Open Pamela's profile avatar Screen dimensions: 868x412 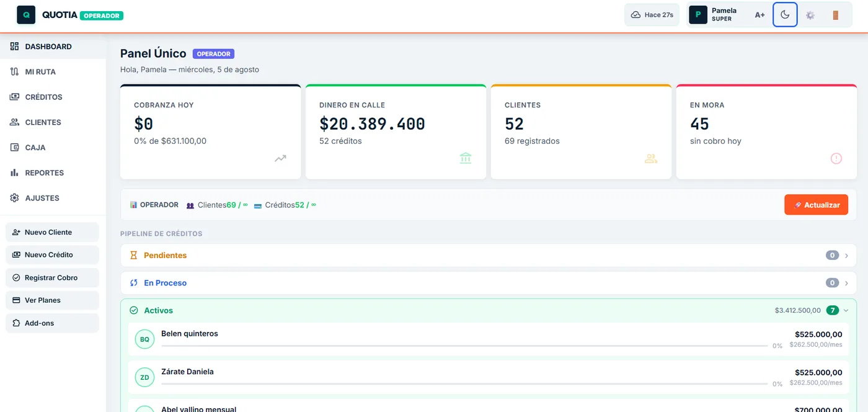698,15
